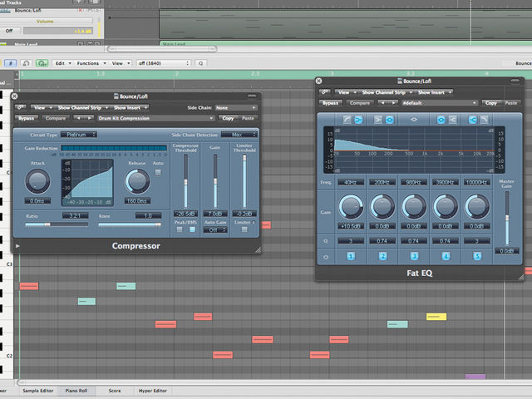This screenshot has height=399, width=532.
Task: Switch to the Score tab
Action: pyautogui.click(x=115, y=391)
